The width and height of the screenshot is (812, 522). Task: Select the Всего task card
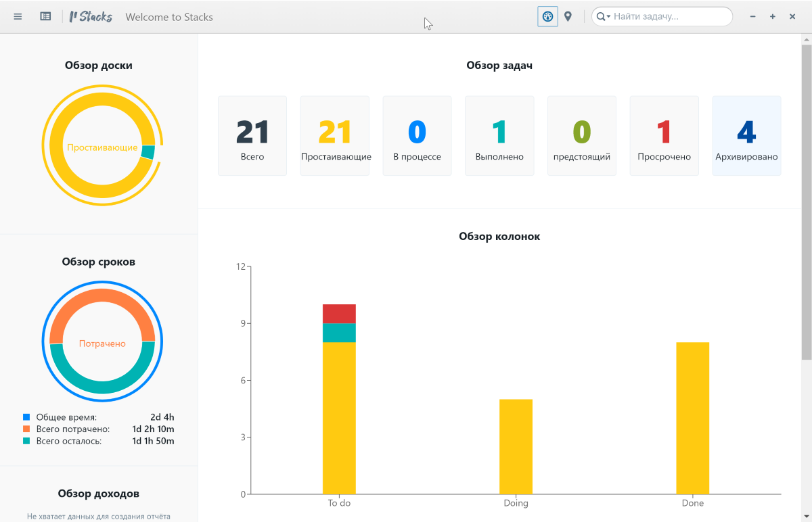tap(252, 136)
